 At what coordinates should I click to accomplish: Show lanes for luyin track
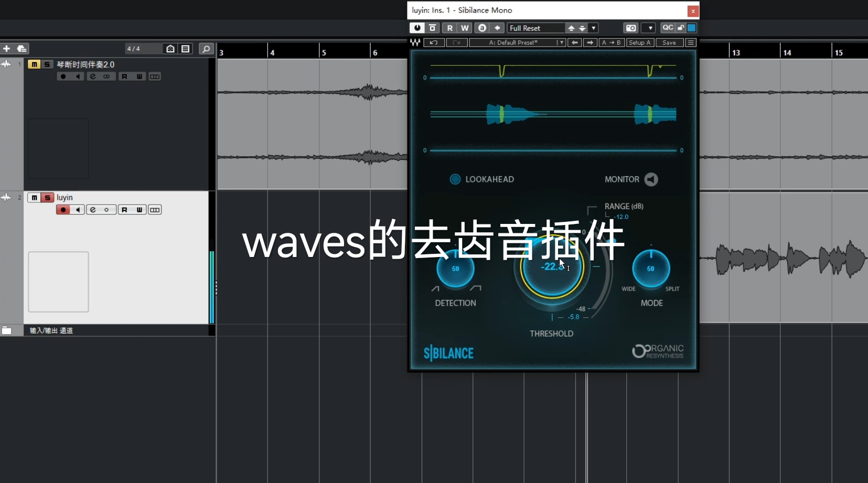click(x=155, y=210)
